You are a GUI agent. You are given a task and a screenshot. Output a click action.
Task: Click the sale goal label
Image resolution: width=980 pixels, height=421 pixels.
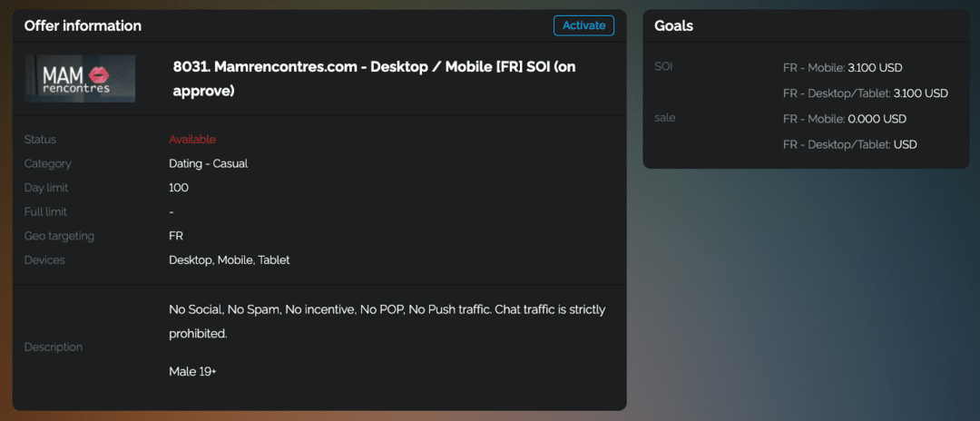pos(665,118)
